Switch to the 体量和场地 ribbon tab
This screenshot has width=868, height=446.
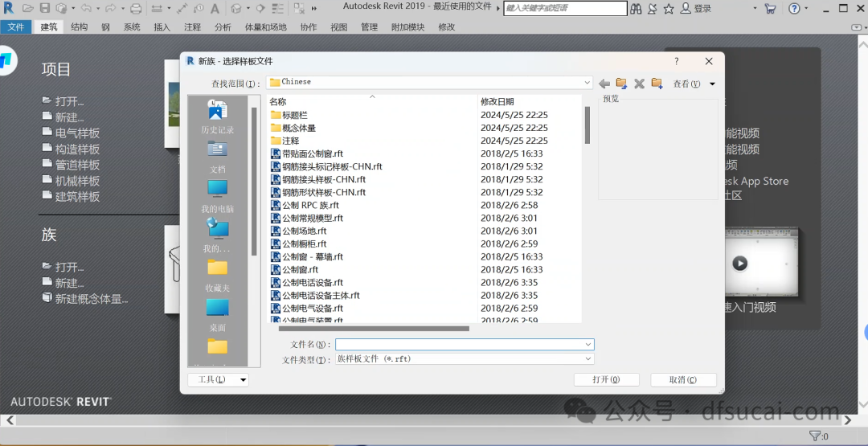[266, 27]
